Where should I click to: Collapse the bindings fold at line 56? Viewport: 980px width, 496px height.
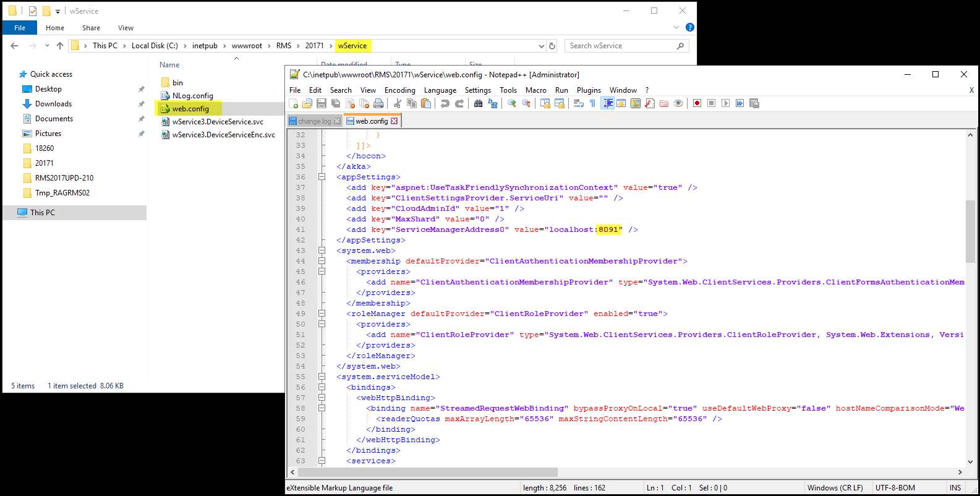322,387
